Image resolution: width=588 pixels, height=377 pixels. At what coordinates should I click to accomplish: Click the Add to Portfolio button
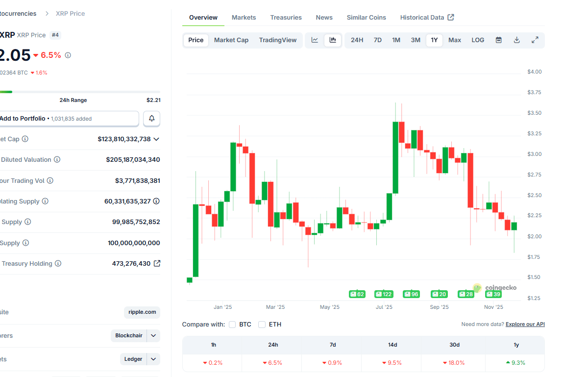click(x=69, y=119)
